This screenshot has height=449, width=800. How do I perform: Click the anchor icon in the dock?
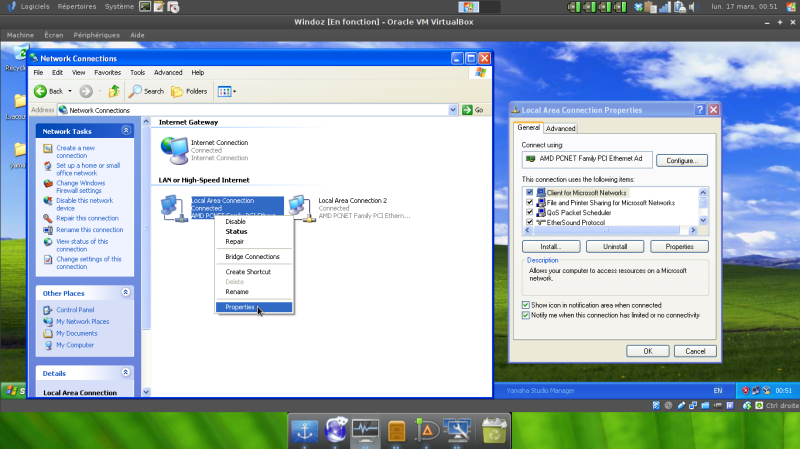pos(304,431)
